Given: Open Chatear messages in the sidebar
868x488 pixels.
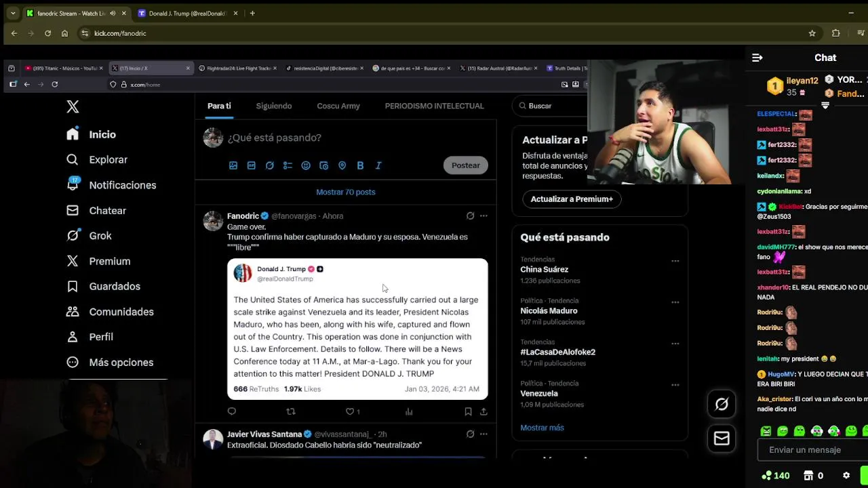Looking at the screenshot, I should 96,211.
